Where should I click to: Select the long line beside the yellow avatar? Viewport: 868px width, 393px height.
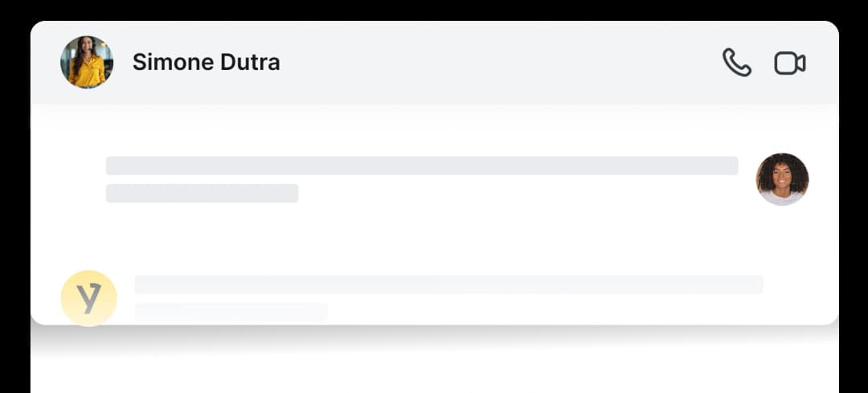pyautogui.click(x=448, y=284)
